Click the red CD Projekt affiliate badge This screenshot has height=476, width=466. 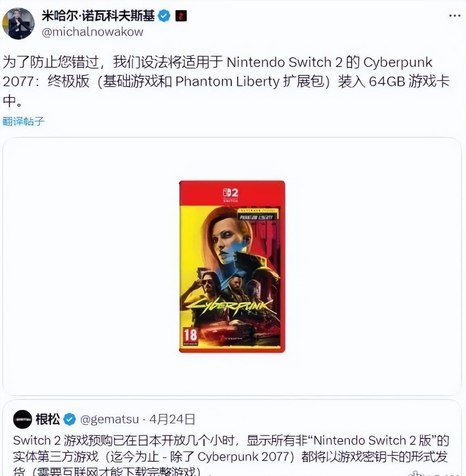tap(181, 16)
